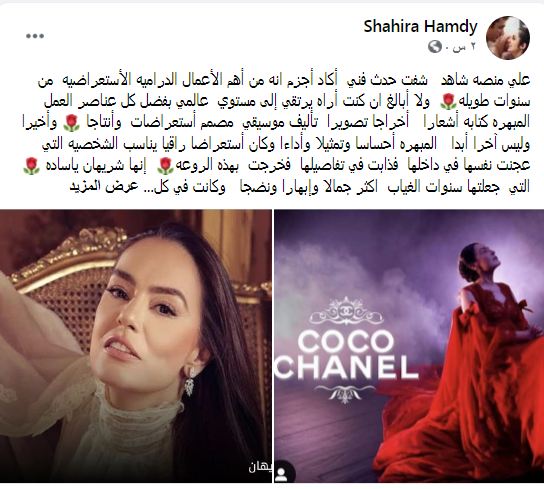This screenshot has width=544, height=489.
Task: Click the Arabic post text paragraph
Action: point(276,134)
